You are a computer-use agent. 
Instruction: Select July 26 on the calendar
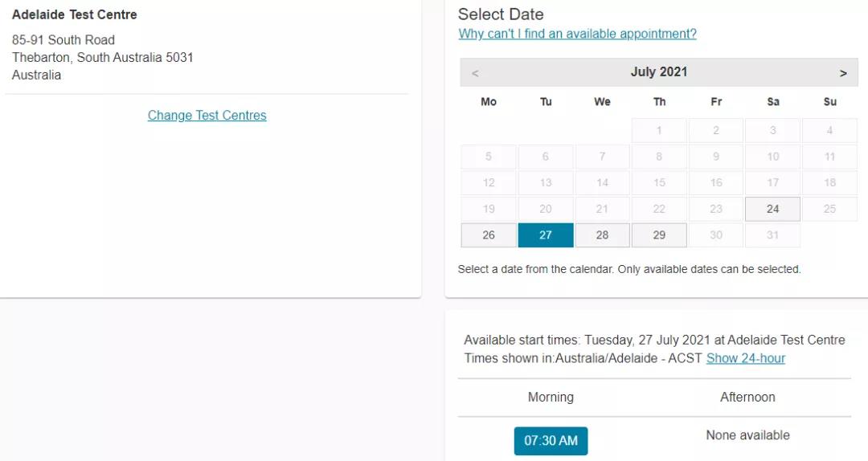pyautogui.click(x=489, y=235)
